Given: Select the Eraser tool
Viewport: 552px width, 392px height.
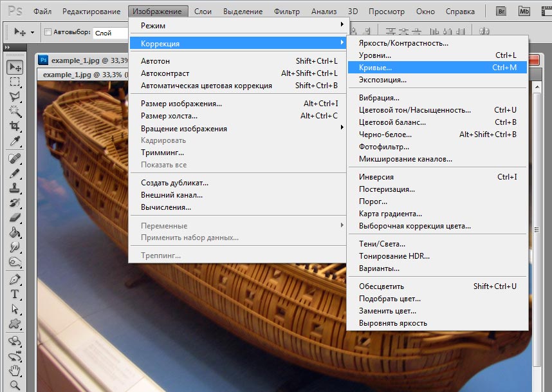Looking at the screenshot, I should [x=15, y=218].
